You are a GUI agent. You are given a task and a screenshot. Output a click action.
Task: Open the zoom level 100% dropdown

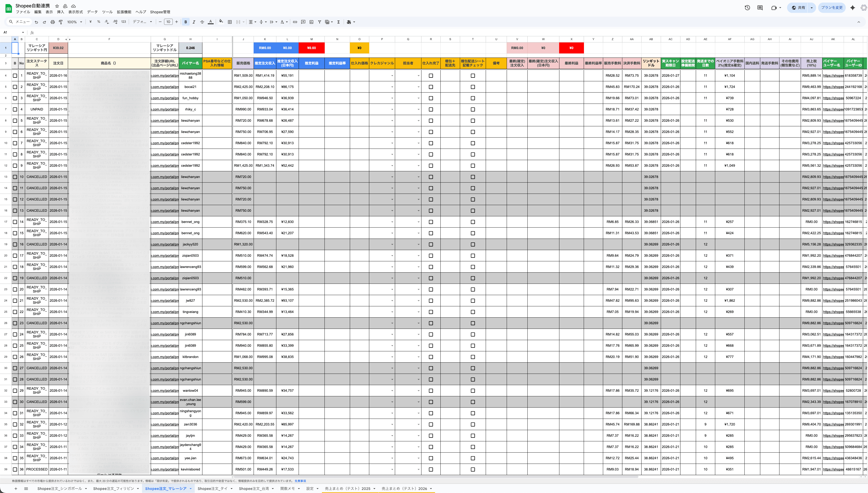point(74,22)
